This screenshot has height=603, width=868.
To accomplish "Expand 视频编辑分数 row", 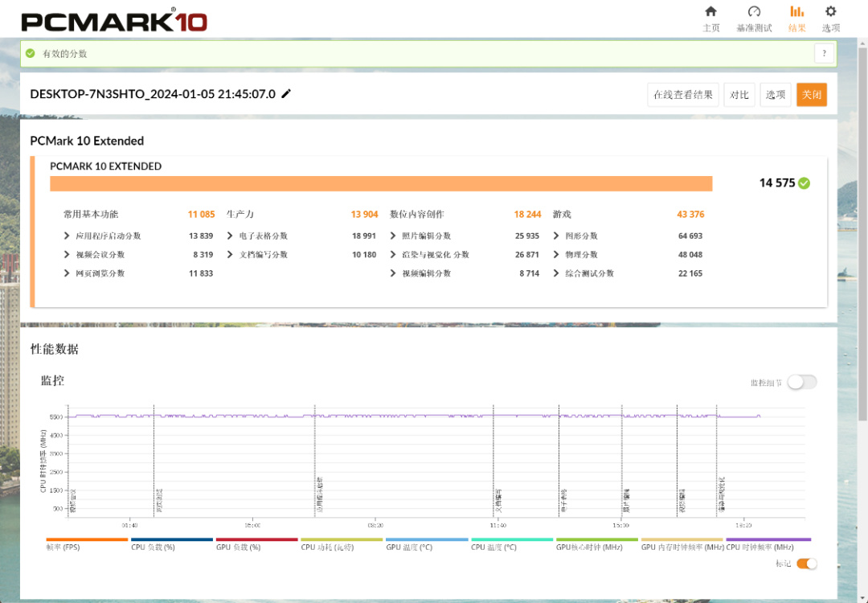I will coord(392,273).
